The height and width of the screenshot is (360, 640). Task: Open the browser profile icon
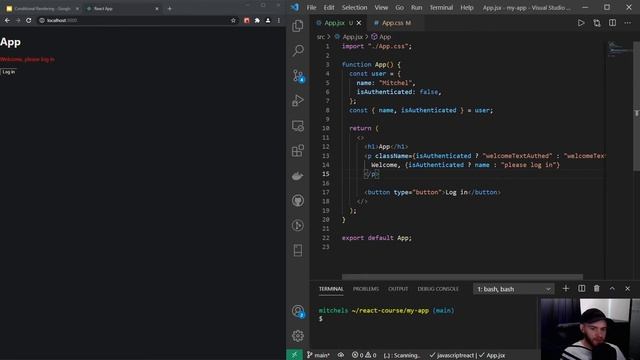pyautogui.click(x=268, y=20)
